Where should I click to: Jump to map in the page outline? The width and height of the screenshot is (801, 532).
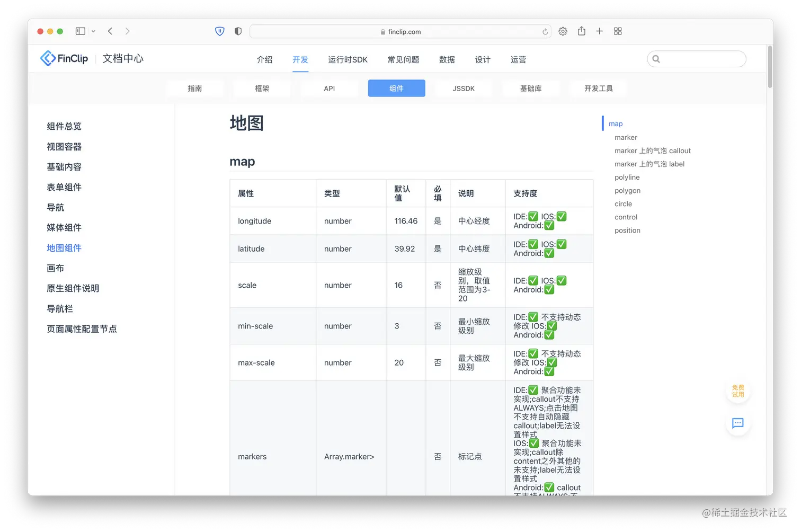coord(616,123)
